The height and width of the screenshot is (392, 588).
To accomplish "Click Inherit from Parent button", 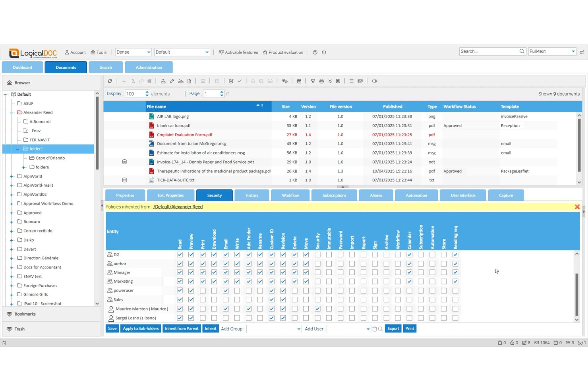I will coord(182,329).
